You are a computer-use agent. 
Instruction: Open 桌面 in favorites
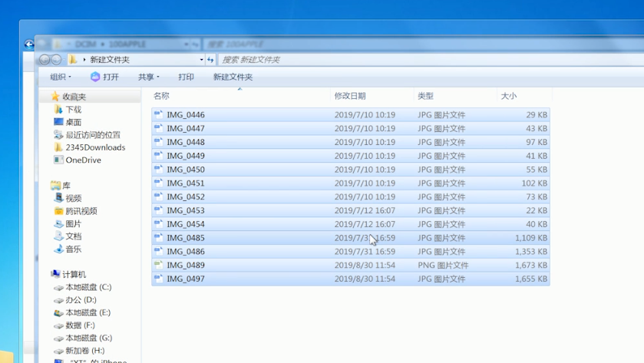pos(74,122)
